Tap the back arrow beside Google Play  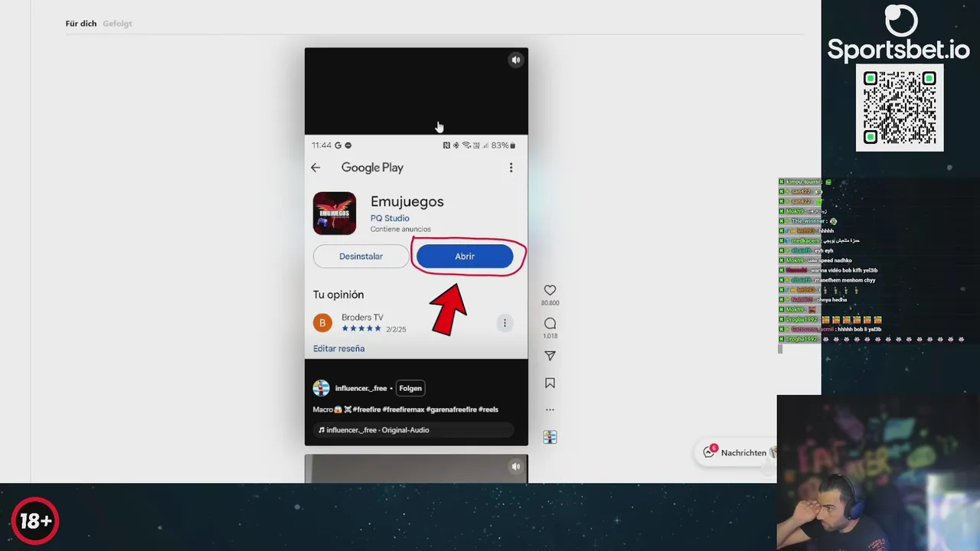pos(315,168)
